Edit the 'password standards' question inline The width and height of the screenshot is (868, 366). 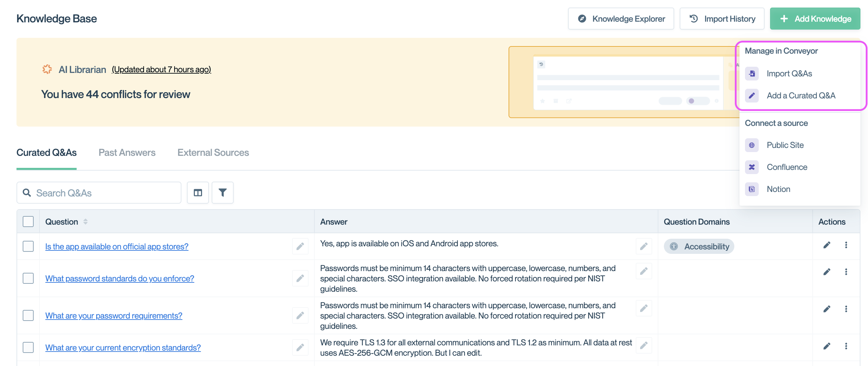click(x=300, y=278)
